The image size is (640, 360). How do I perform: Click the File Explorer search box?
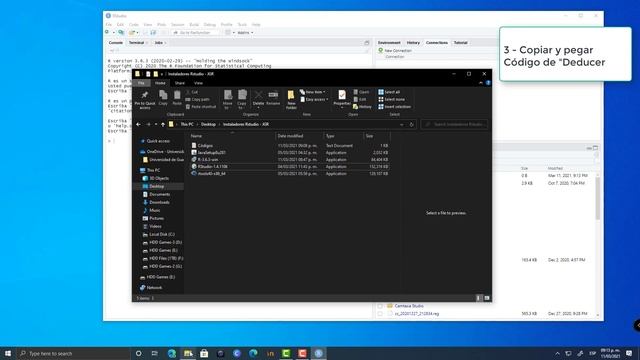coord(455,124)
